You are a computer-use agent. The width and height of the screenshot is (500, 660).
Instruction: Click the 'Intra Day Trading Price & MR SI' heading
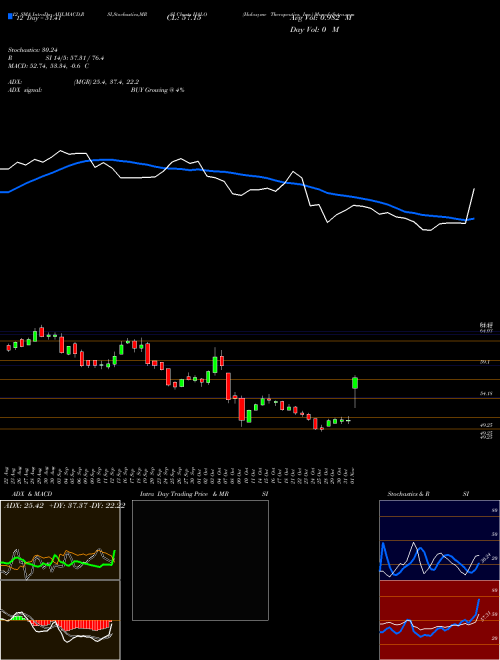pyautogui.click(x=204, y=494)
